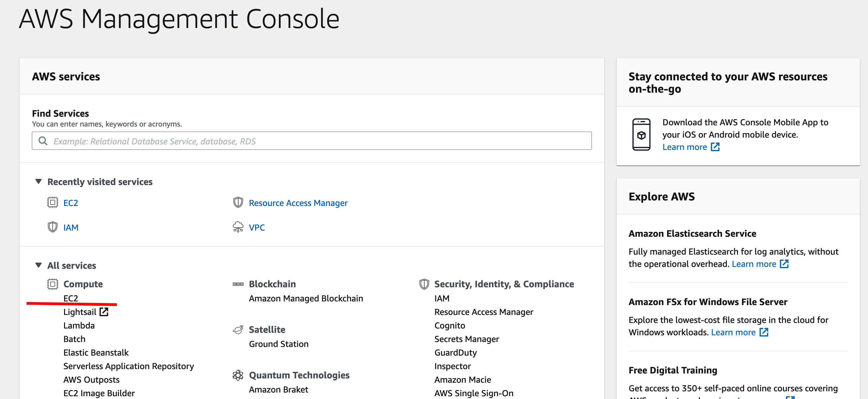This screenshot has height=399, width=868.
Task: Open Amazon Managed Blockchain
Action: [306, 298]
